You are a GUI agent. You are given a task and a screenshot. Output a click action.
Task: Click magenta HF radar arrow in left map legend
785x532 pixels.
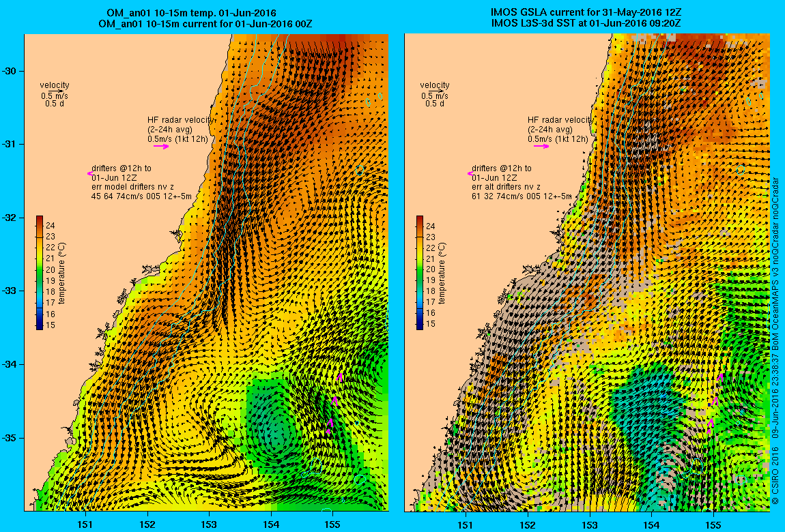(161, 147)
